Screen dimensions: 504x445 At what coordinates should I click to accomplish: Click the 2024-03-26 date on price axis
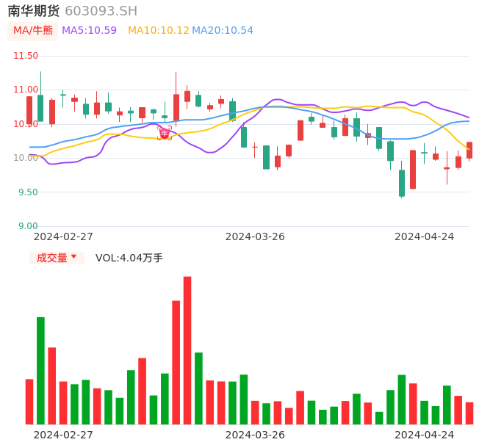(x=255, y=236)
